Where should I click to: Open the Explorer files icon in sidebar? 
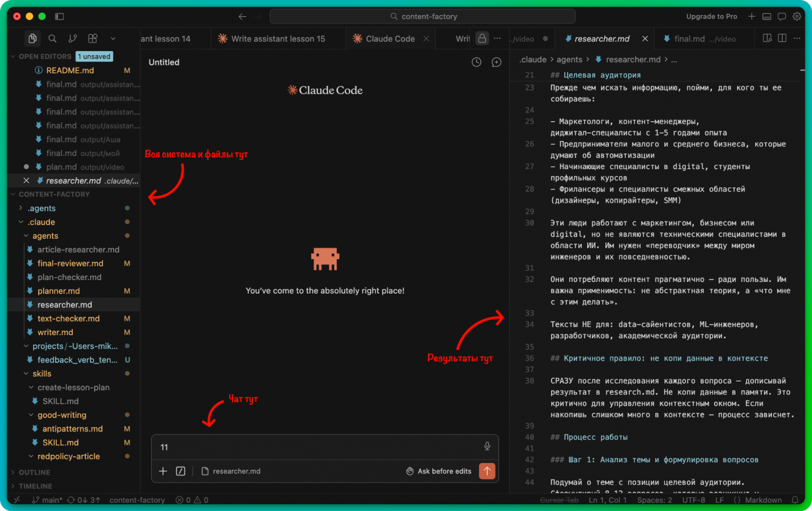point(32,39)
